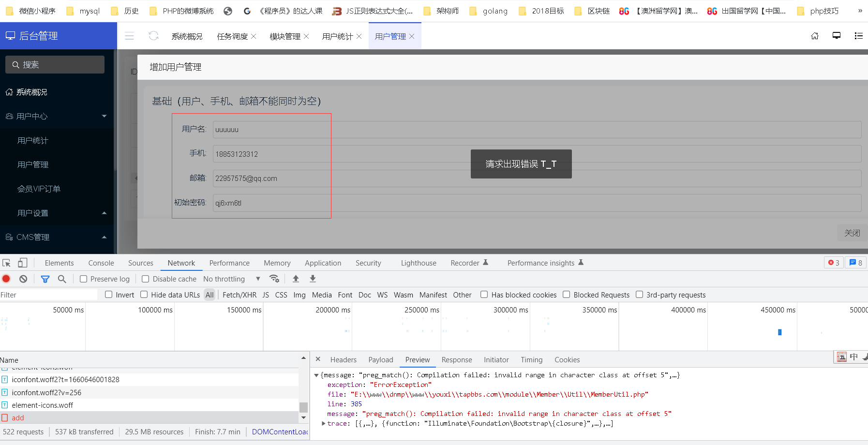868x445 pixels.
Task: Close the 用户统计 tab
Action: (359, 36)
